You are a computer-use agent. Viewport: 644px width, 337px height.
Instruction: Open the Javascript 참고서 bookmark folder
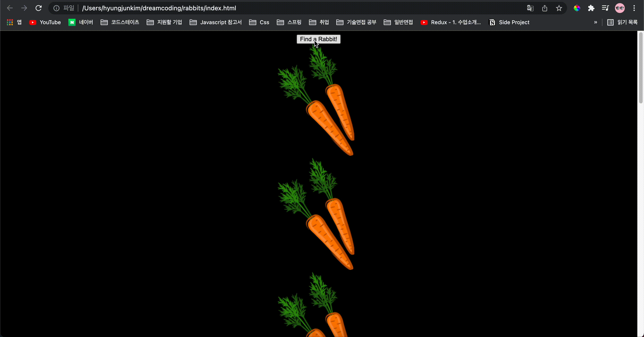[x=216, y=22]
